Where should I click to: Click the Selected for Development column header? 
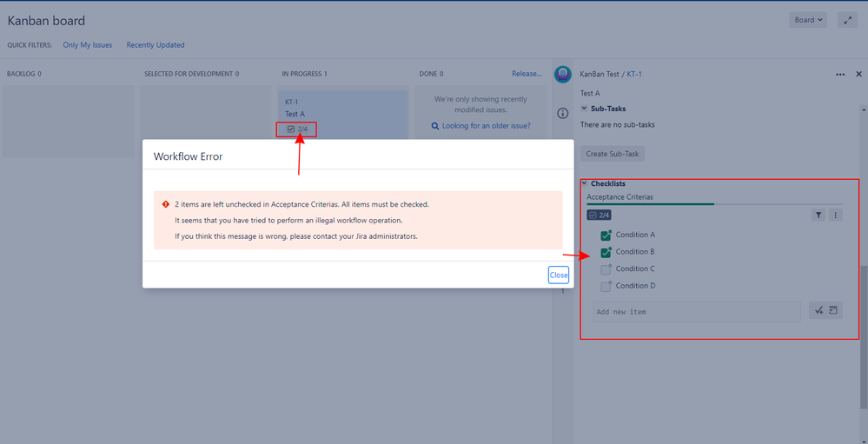pos(191,74)
